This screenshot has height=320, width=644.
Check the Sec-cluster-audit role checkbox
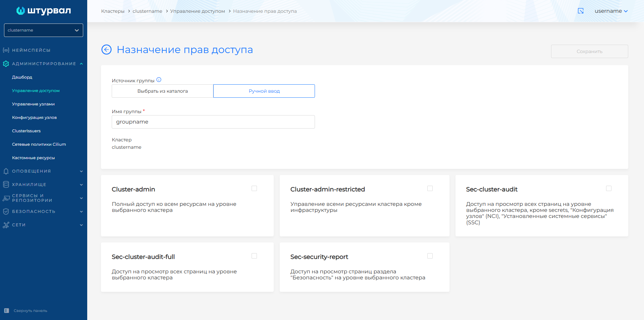click(609, 189)
